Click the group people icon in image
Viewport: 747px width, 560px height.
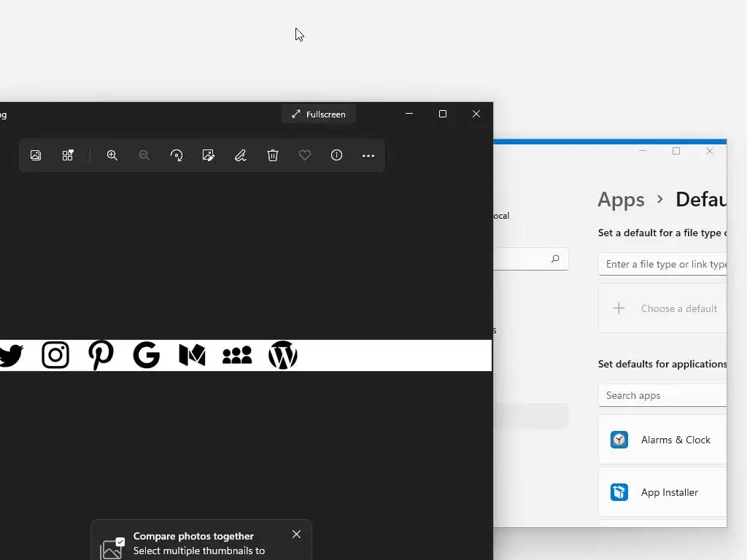(x=237, y=355)
